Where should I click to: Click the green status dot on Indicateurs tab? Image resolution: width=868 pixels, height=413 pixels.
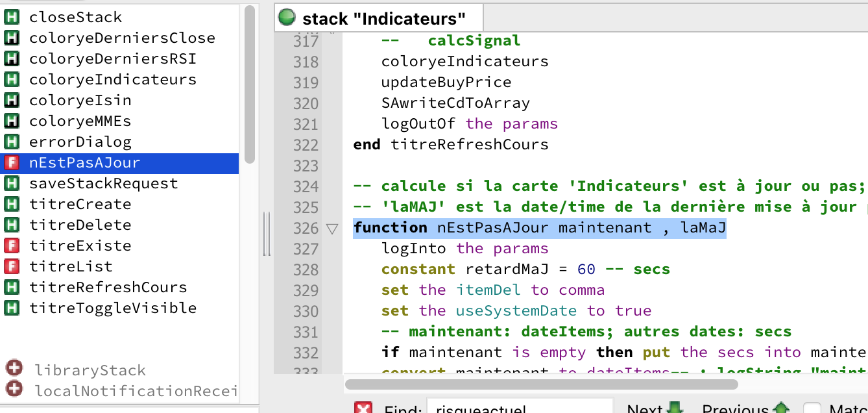click(x=286, y=18)
